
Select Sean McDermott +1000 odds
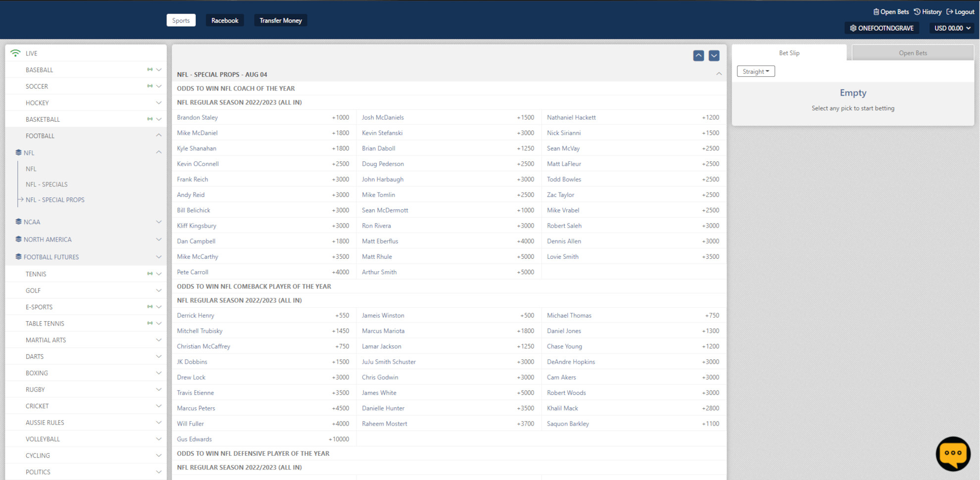448,210
